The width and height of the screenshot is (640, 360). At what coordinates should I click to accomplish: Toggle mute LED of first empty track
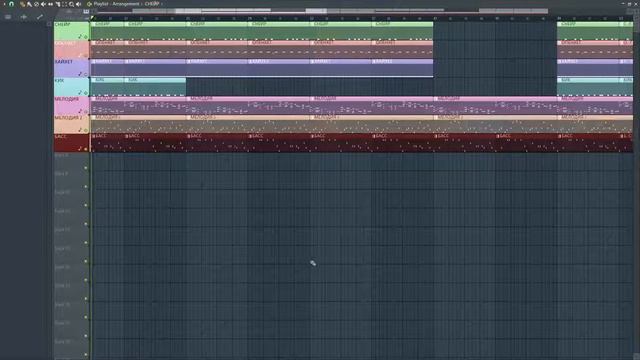pyautogui.click(x=86, y=168)
